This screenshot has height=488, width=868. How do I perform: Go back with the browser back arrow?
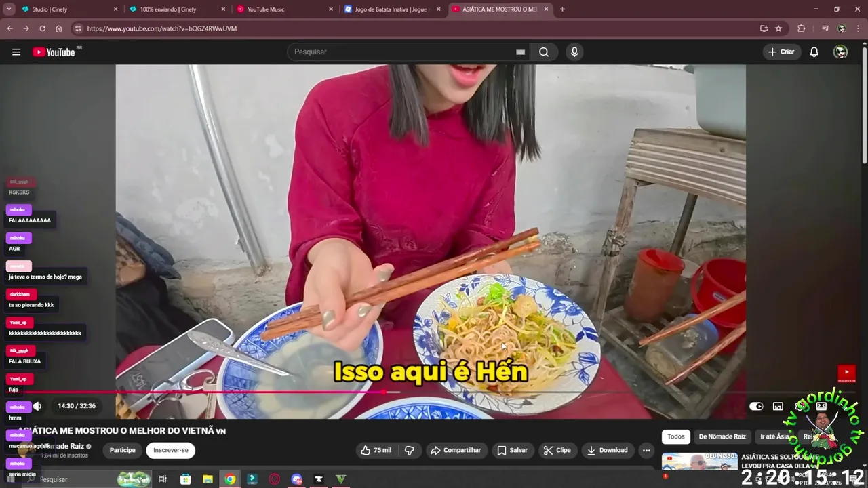9,28
